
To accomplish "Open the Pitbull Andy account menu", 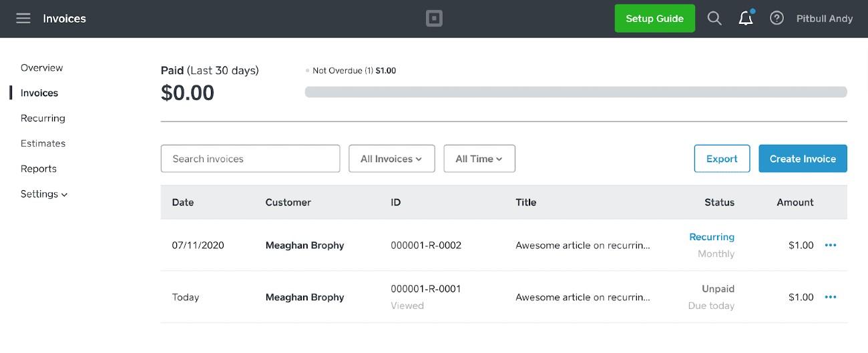I will (825, 19).
